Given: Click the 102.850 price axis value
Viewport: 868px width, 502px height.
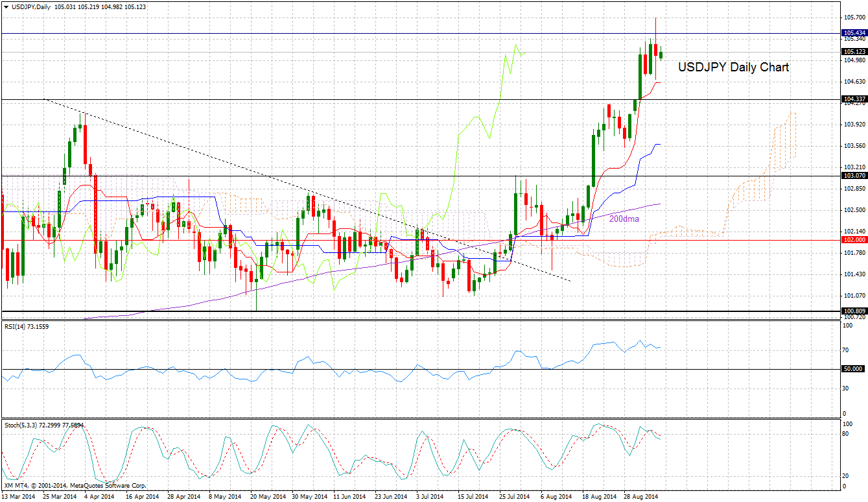Looking at the screenshot, I should [x=854, y=189].
